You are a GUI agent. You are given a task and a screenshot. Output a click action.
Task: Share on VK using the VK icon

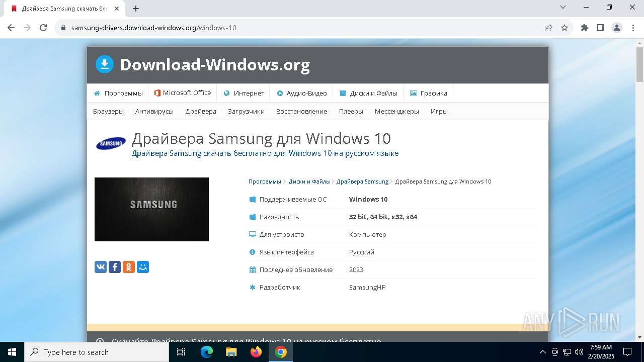pyautogui.click(x=101, y=267)
